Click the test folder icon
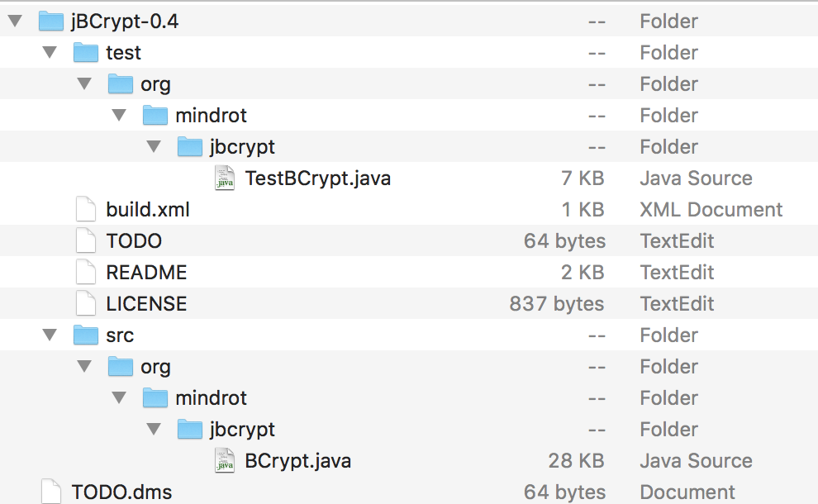Viewport: 818px width, 504px height. 86,53
